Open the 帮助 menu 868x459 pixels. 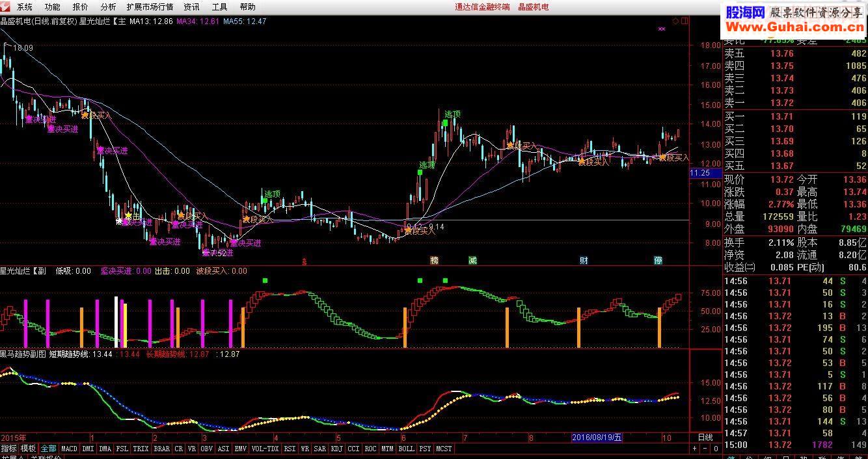[x=248, y=7]
